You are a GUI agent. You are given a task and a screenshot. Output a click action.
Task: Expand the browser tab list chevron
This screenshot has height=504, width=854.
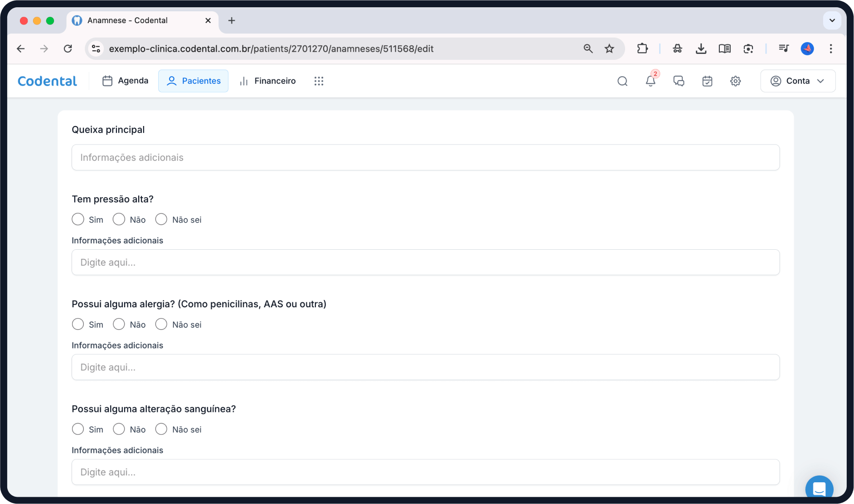click(832, 20)
